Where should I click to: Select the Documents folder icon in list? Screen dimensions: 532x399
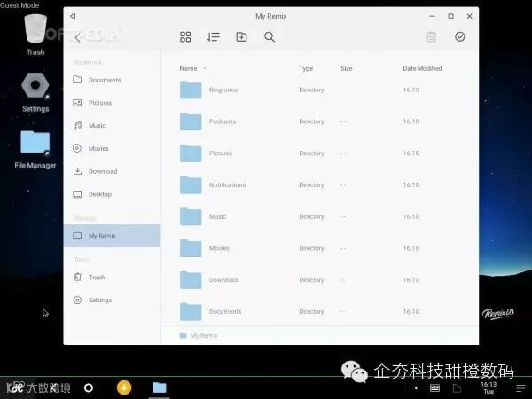[191, 311]
